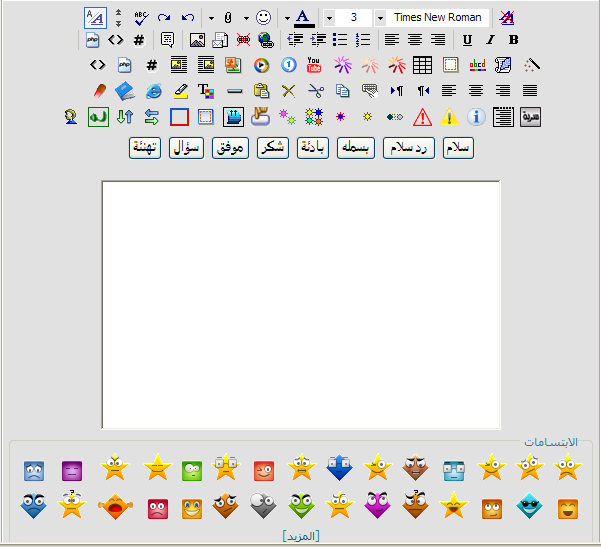Image resolution: width=601 pixels, height=547 pixels.
Task: Click the spell check ABC icon
Action: click(141, 17)
